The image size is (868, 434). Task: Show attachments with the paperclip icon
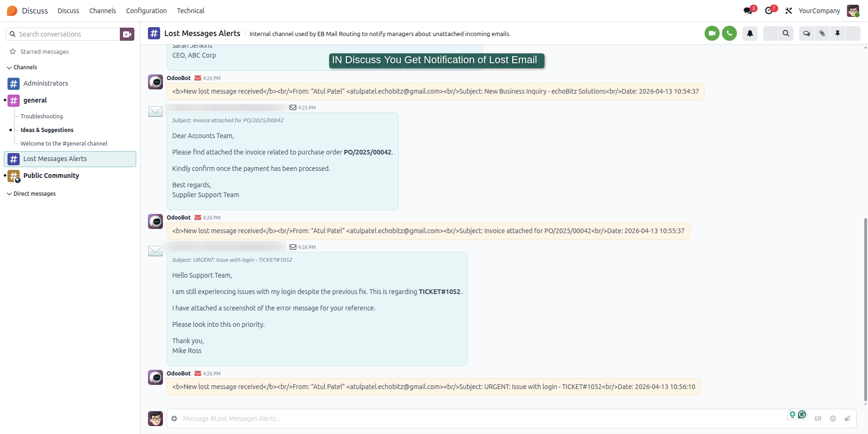pos(822,33)
